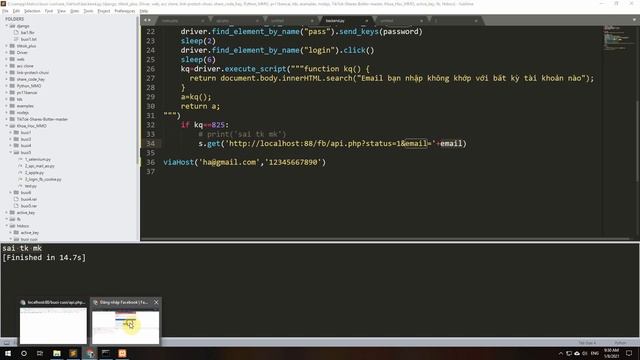Open the Project menu

pos(104,11)
